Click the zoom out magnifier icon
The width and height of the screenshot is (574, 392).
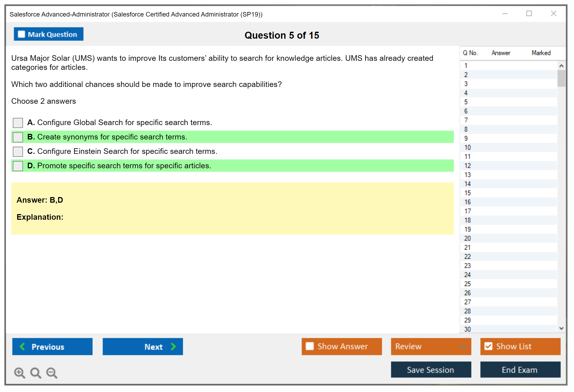click(x=52, y=373)
